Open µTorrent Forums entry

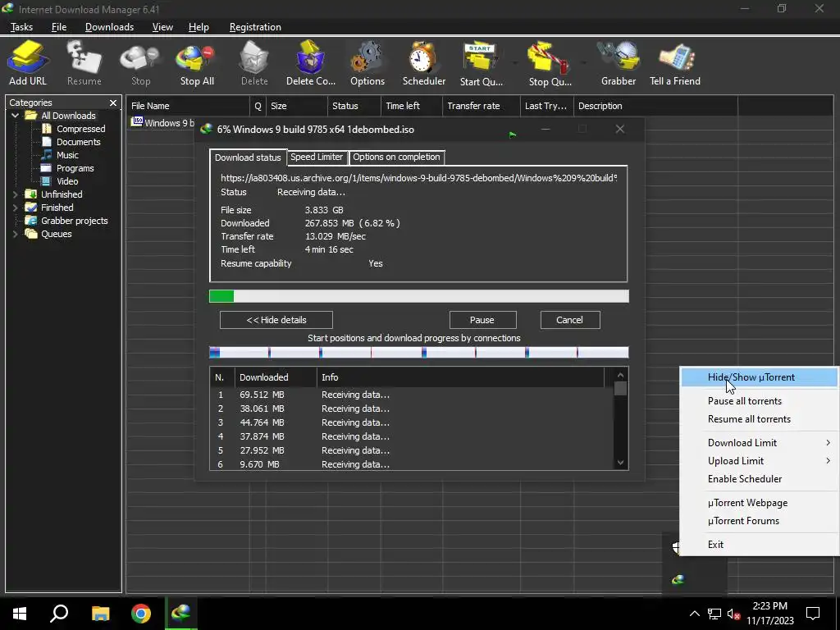coord(759,521)
